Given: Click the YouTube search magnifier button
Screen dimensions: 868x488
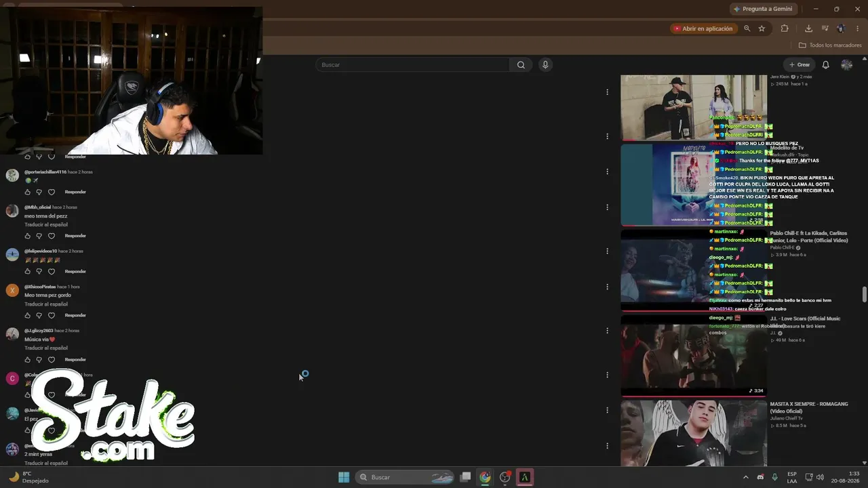Looking at the screenshot, I should click(x=521, y=65).
